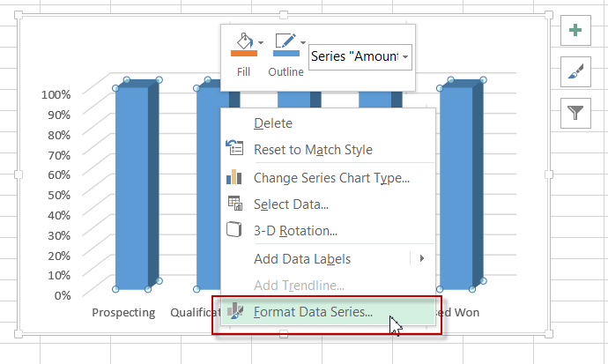This screenshot has height=364, width=608.
Task: Click the Reset to Match Style icon
Action: coord(234,148)
